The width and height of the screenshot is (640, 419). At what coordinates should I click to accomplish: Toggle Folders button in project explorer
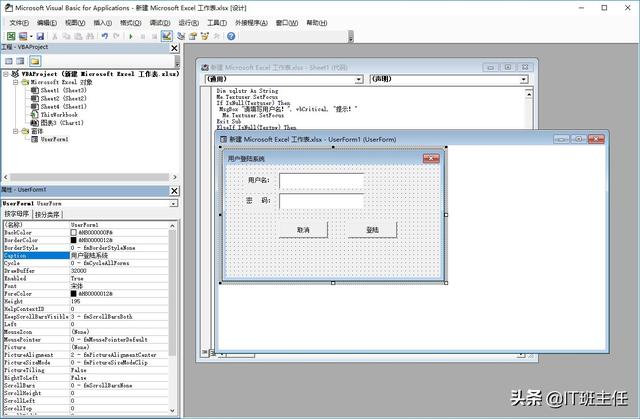coord(35,61)
